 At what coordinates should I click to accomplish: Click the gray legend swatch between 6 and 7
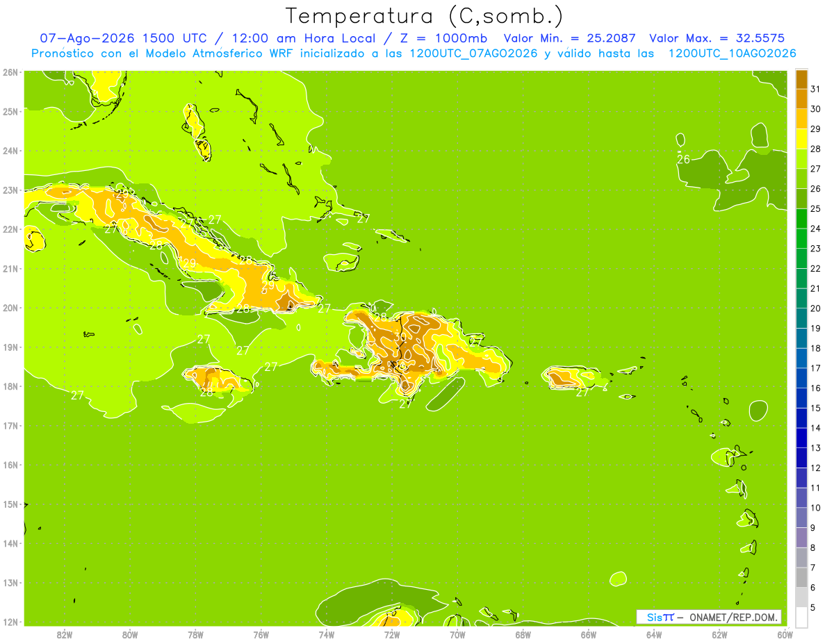coord(802,577)
